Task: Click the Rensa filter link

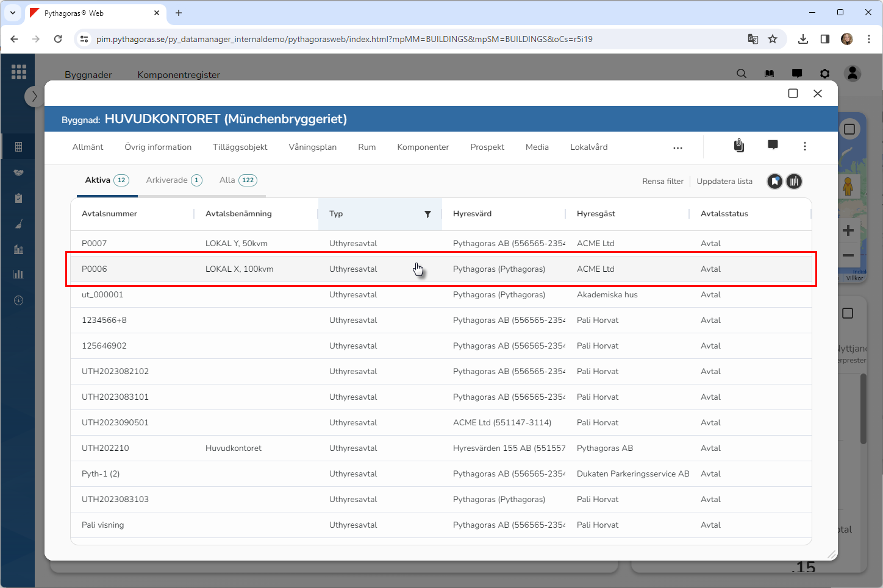Action: pyautogui.click(x=662, y=182)
